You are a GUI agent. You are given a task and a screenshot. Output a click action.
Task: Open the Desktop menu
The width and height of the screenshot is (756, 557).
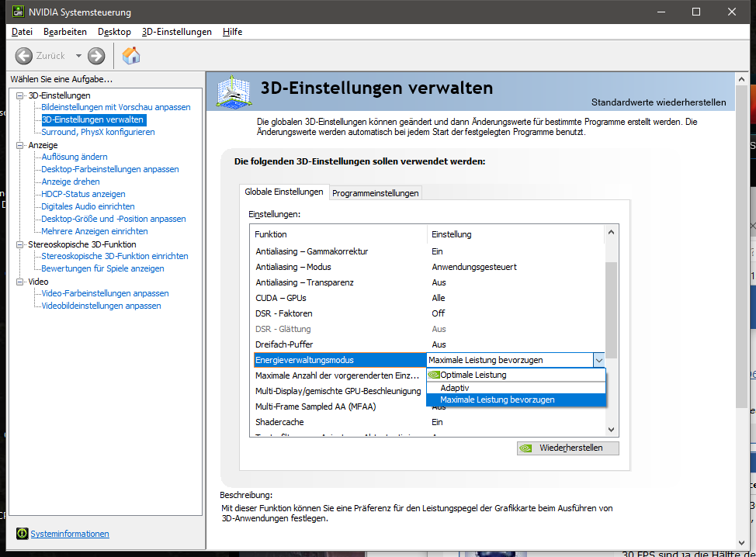coord(114,32)
